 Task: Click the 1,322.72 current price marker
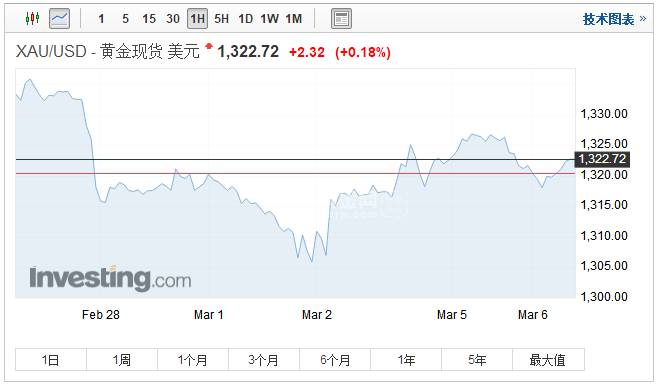(x=602, y=159)
